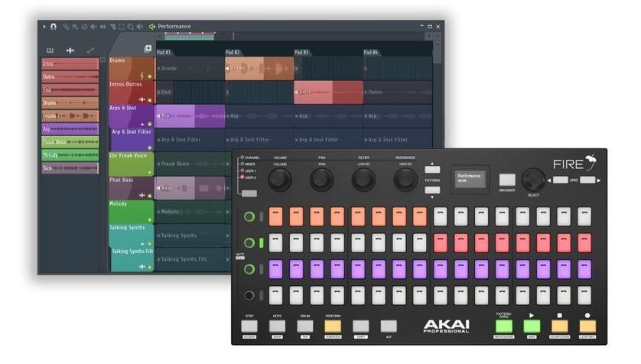Screen dimensions: 641x364
Task: Click the green speaker icon beside Performance
Action: (152, 27)
